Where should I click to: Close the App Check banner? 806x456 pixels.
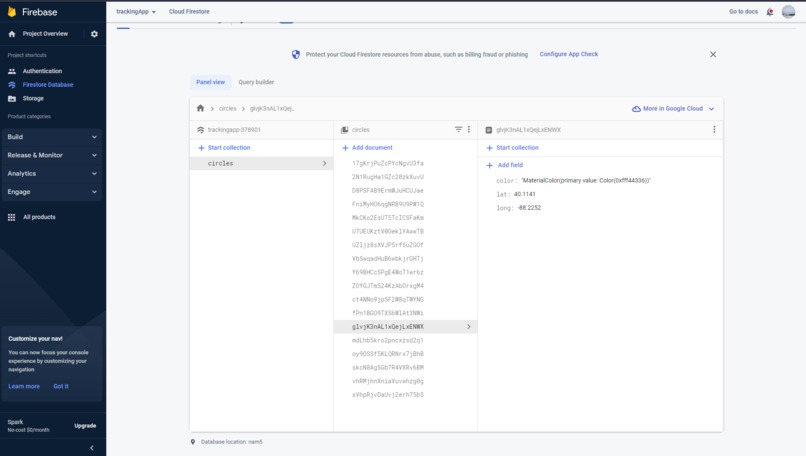713,54
